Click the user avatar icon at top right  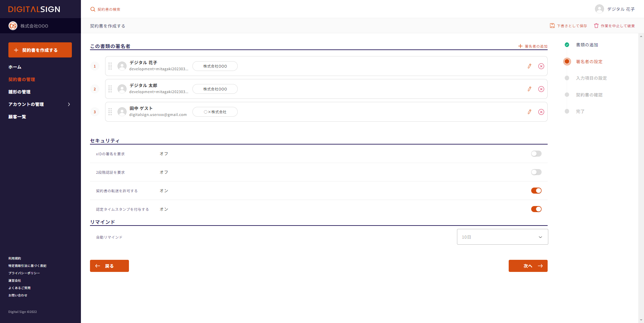(599, 9)
